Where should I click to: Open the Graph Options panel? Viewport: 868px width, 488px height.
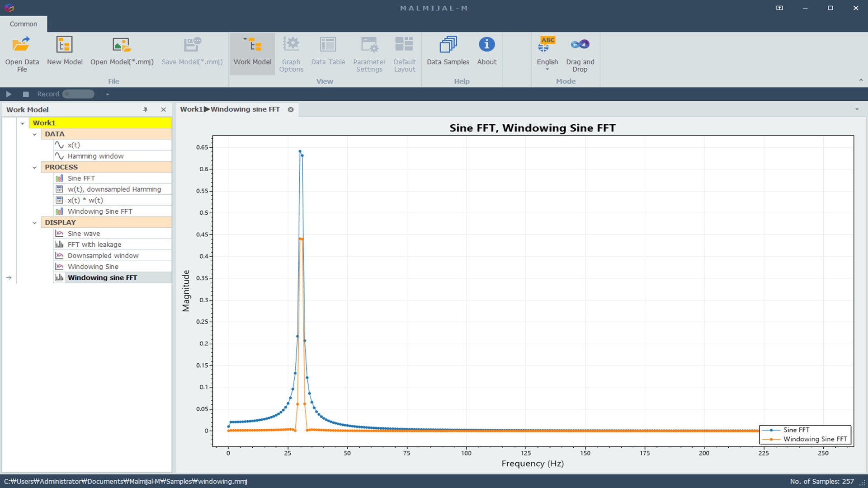[x=291, y=53]
